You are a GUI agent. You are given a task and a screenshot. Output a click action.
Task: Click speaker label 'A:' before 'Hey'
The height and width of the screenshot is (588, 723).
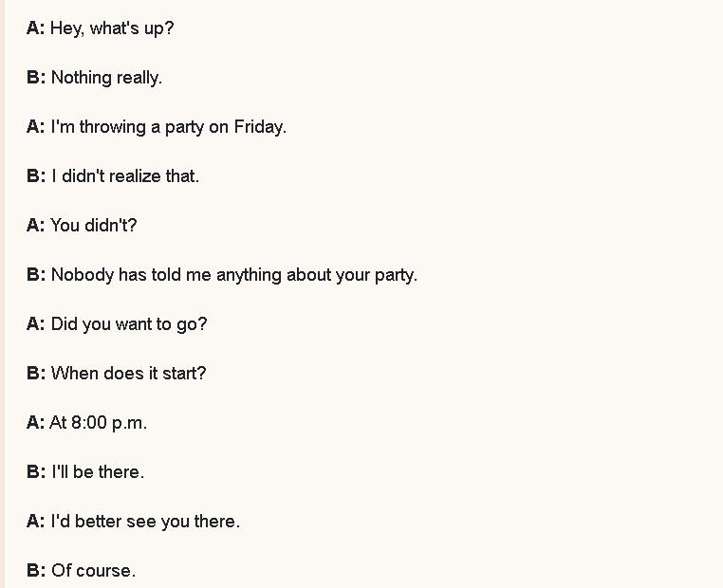coord(36,28)
